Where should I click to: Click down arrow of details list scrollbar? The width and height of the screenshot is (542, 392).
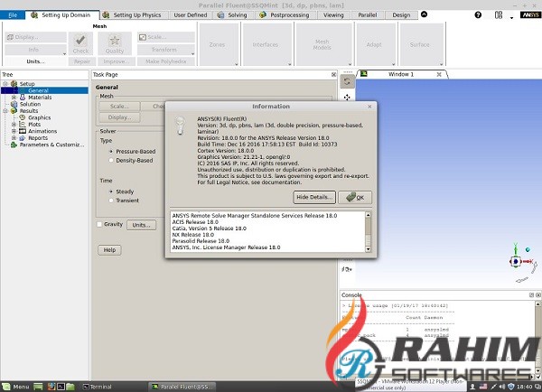[369, 249]
